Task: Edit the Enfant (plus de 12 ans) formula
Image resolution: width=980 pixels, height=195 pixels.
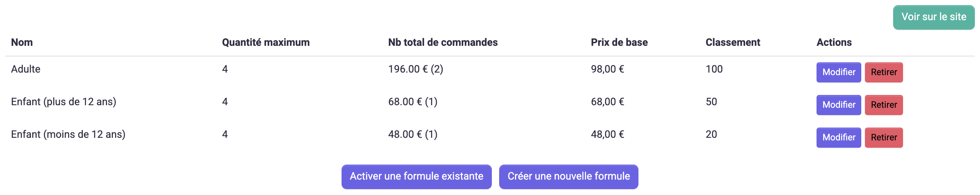Action: click(x=838, y=105)
